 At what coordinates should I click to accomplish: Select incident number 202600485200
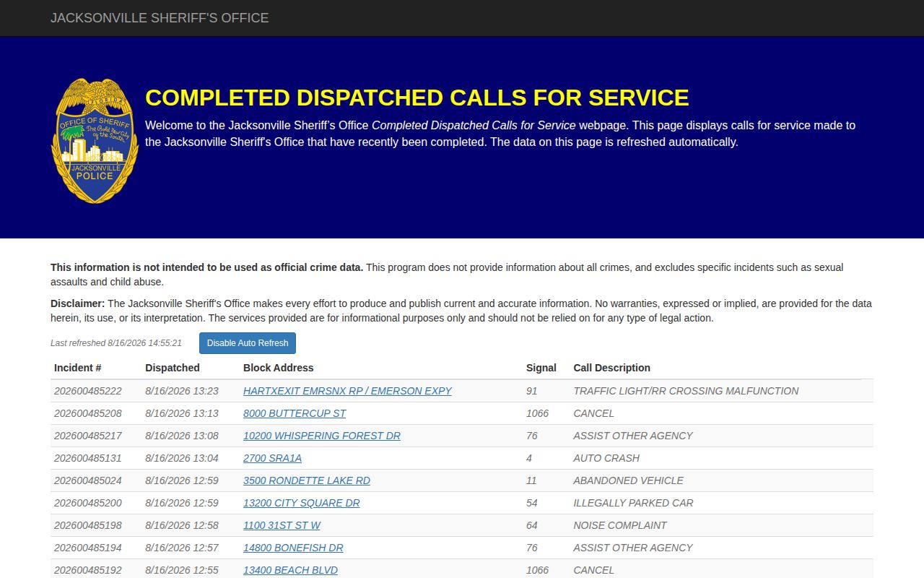pyautogui.click(x=88, y=503)
